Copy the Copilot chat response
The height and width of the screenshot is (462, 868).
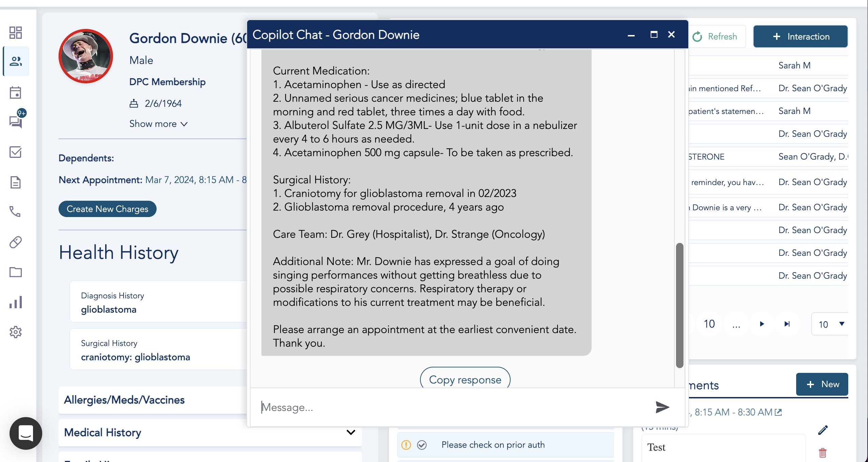pyautogui.click(x=465, y=379)
